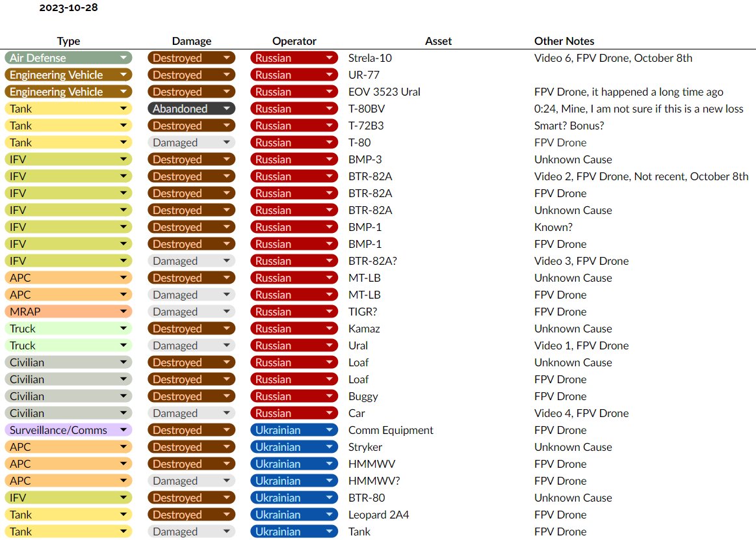
Task: Open Damage dropdown in the Comm Equipment row
Action: 191,430
